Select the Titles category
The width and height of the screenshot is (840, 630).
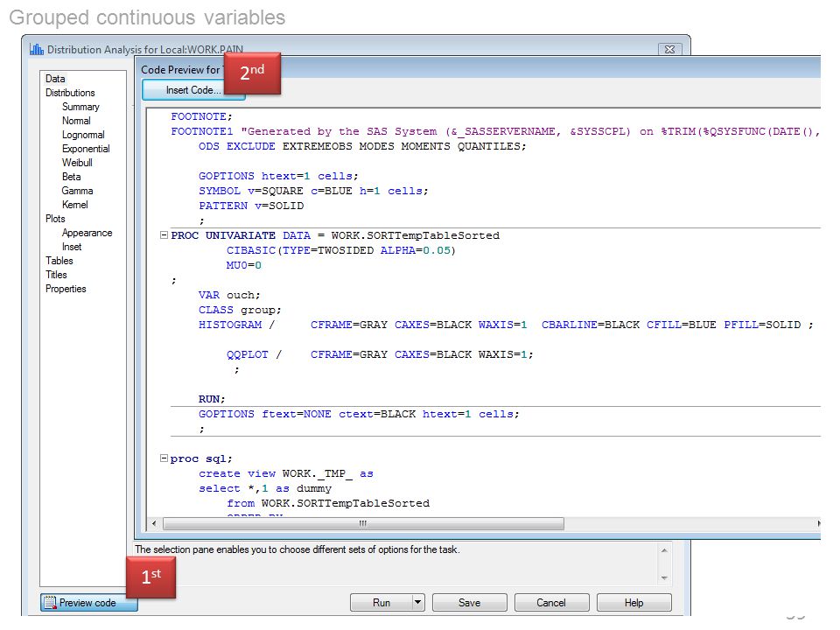56,274
